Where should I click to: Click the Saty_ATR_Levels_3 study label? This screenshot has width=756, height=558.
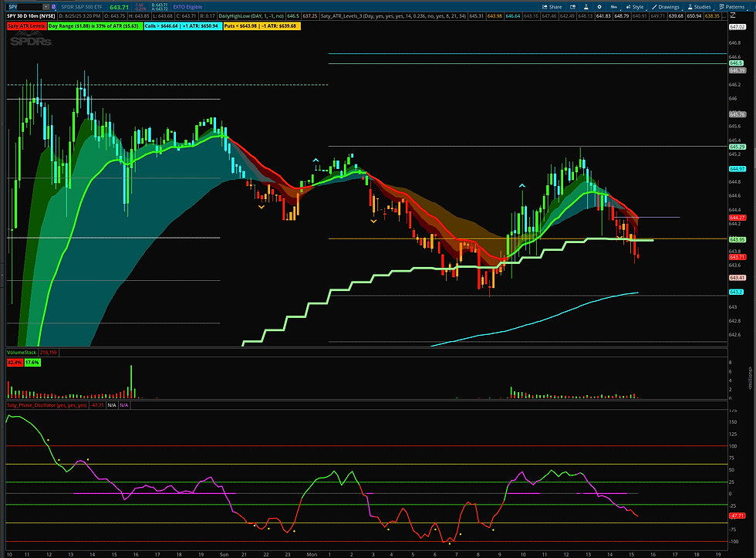[x=394, y=16]
